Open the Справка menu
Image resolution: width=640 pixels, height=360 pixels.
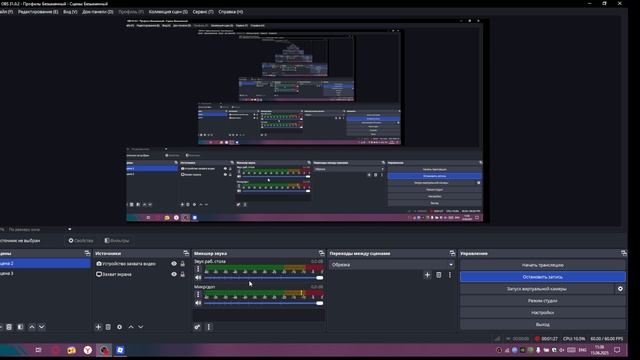tap(231, 12)
